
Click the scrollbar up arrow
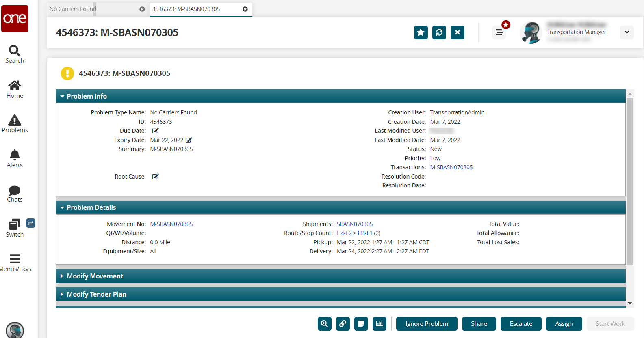630,94
